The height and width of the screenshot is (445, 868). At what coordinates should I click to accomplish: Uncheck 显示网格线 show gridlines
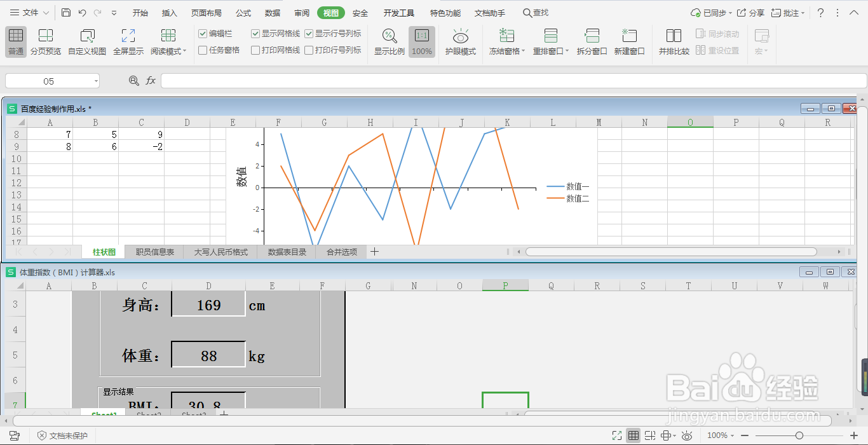pyautogui.click(x=255, y=34)
